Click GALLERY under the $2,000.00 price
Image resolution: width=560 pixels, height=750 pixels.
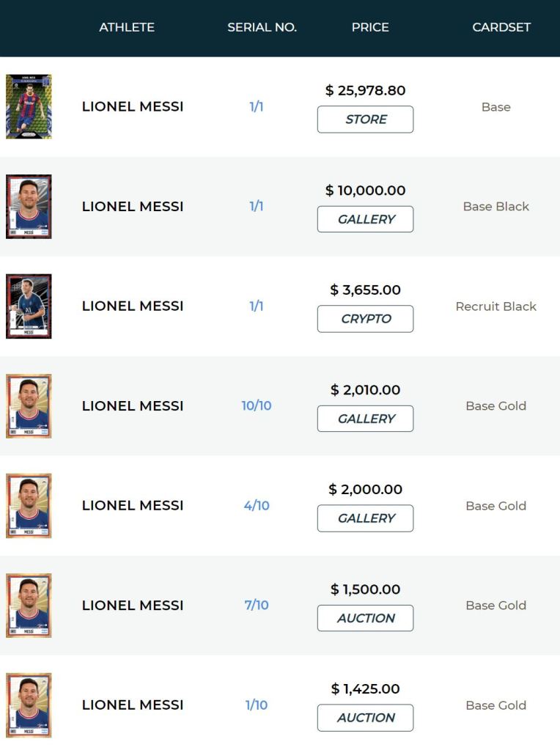pos(365,518)
